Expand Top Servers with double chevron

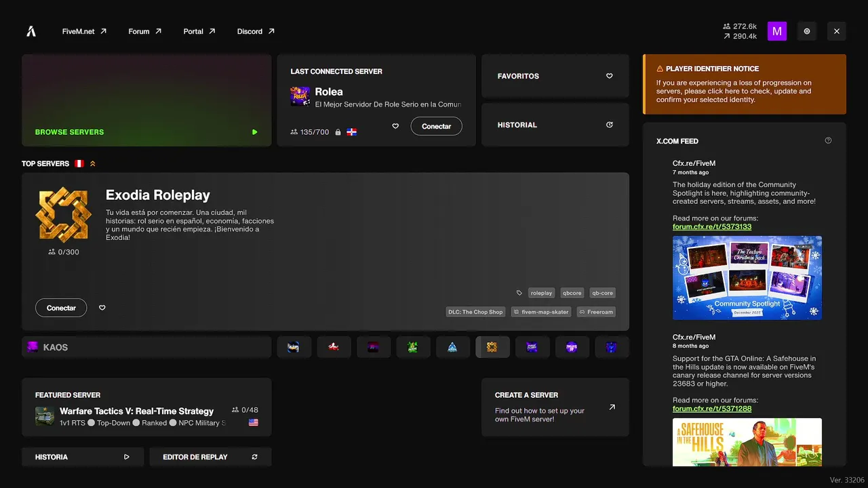click(x=93, y=163)
